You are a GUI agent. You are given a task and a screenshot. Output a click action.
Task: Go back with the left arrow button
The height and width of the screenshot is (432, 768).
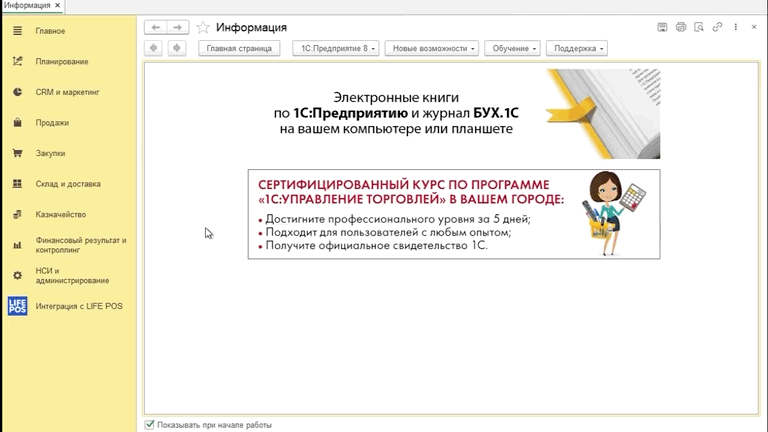[155, 27]
